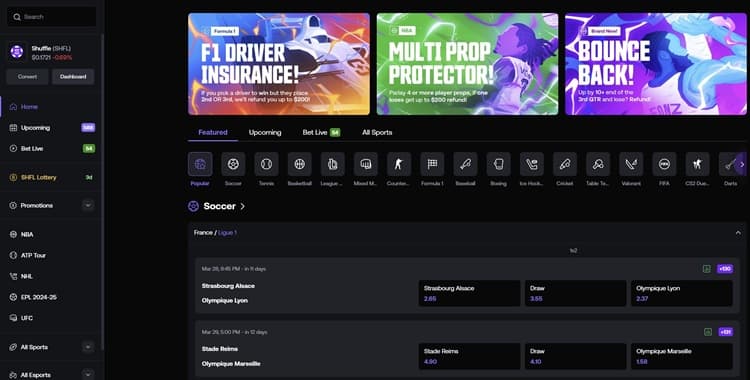
Task: Click the Convert button
Action: [x=27, y=77]
